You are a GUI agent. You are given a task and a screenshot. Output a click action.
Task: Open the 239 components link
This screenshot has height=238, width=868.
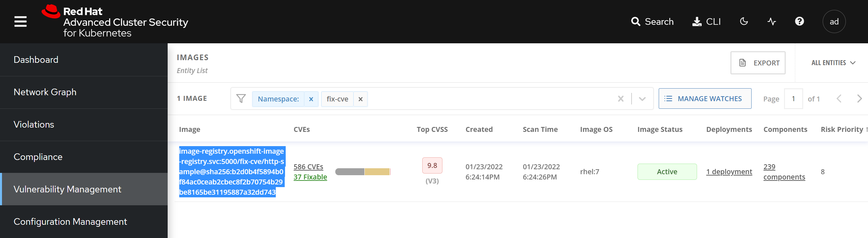point(784,172)
